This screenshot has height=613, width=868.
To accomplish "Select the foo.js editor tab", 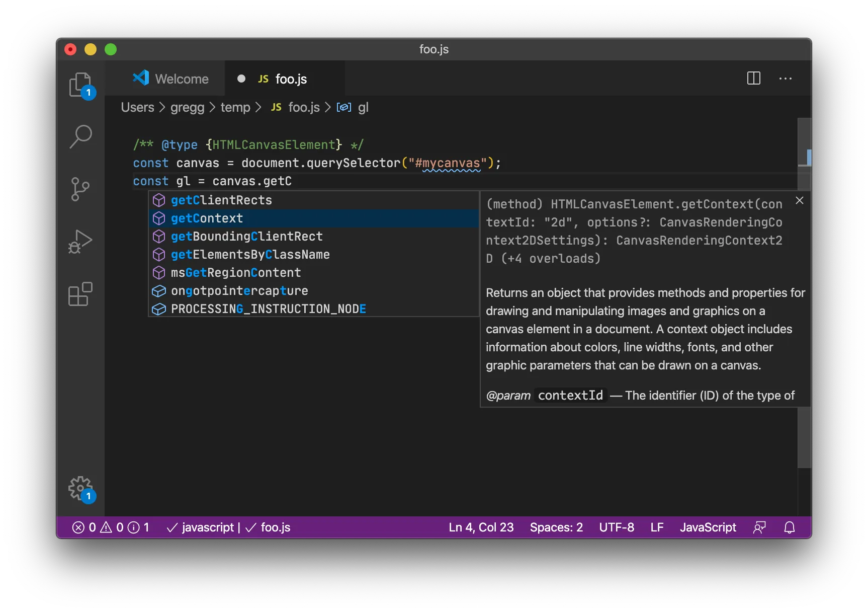I will 290,79.
